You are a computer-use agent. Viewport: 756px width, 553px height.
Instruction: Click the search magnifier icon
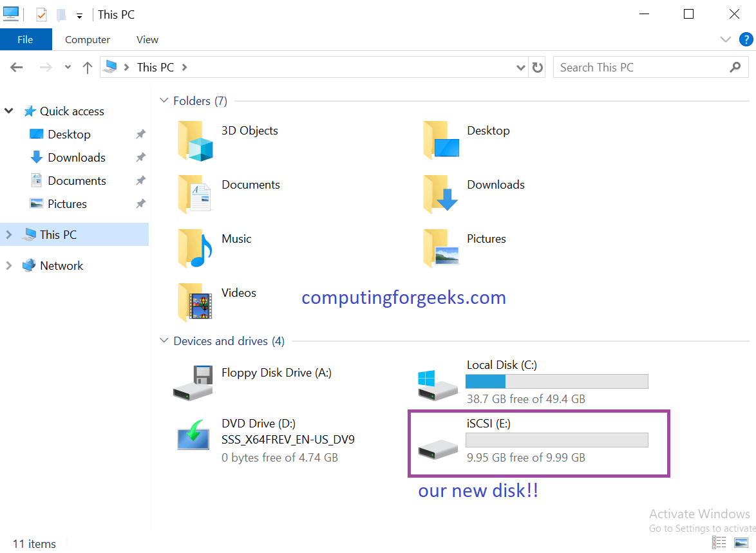[735, 68]
